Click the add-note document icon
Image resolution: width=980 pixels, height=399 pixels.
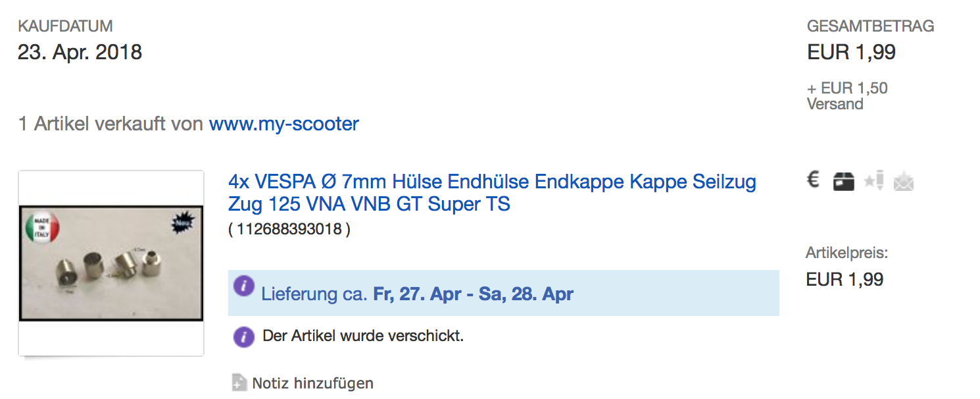(239, 383)
